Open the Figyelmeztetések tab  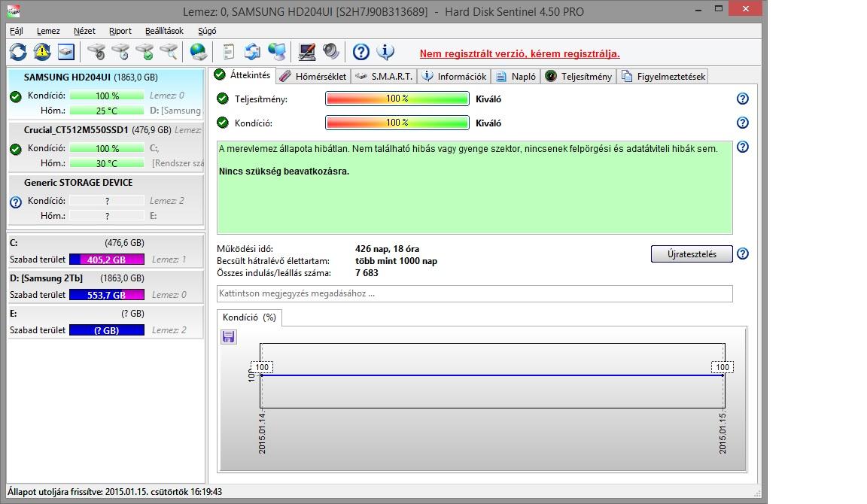tap(663, 76)
